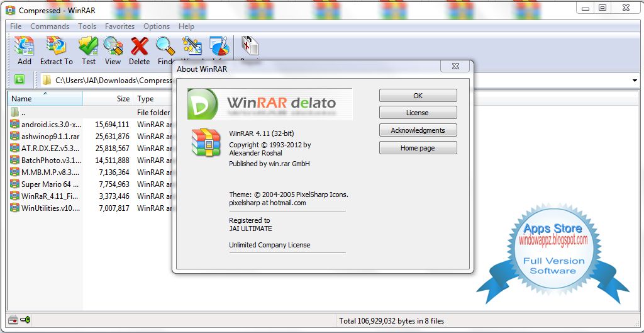Close the About WinRAR dialog
644x333 pixels.
pyautogui.click(x=455, y=66)
